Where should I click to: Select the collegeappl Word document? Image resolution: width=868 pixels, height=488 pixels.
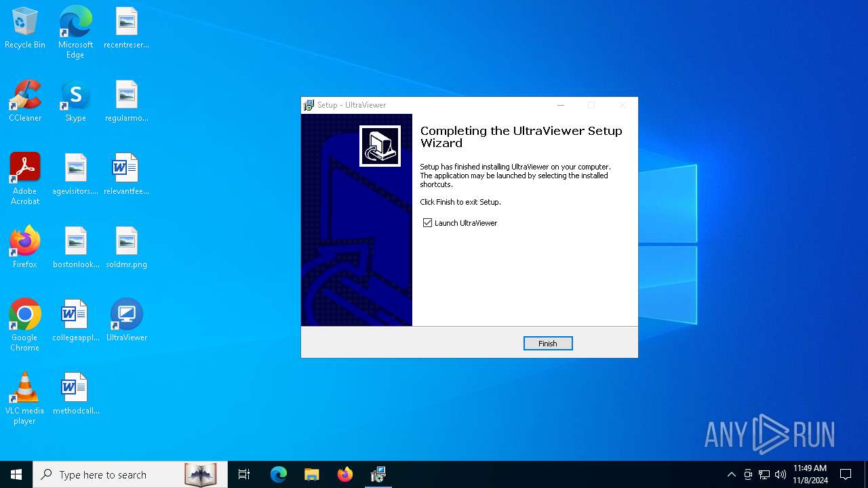(x=75, y=321)
